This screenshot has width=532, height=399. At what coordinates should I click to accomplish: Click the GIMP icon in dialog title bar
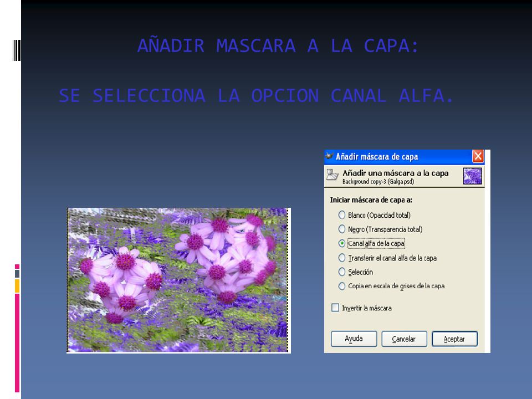tap(329, 156)
